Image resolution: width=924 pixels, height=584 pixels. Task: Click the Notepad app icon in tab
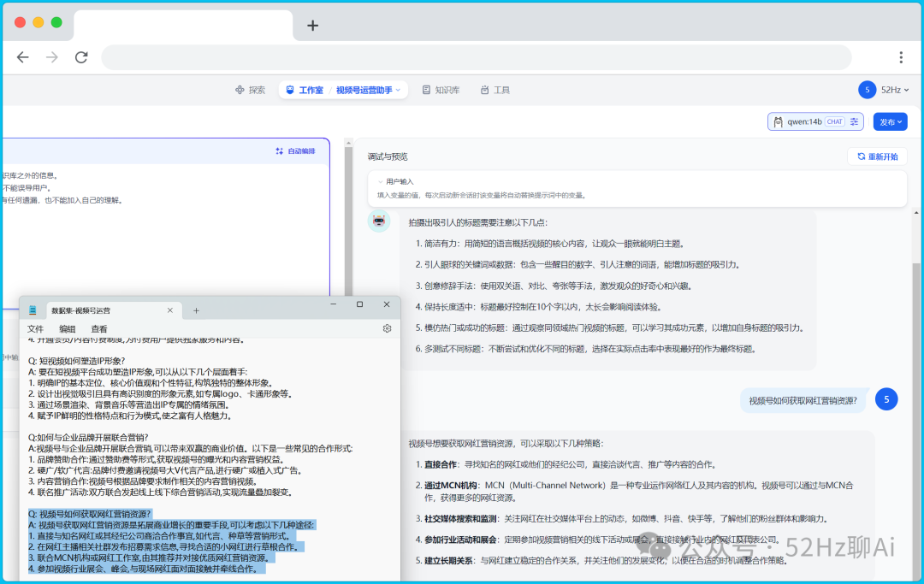click(33, 310)
